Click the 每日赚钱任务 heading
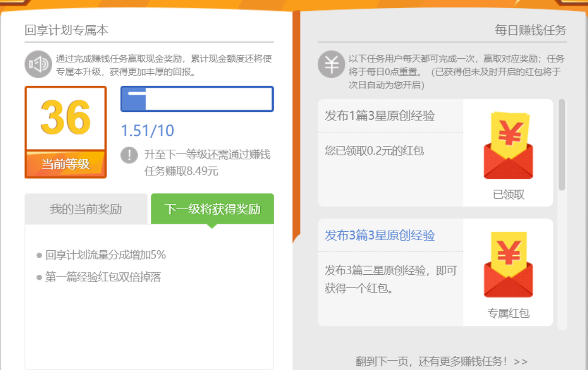Screen dimensions: 588x370 (x=530, y=31)
